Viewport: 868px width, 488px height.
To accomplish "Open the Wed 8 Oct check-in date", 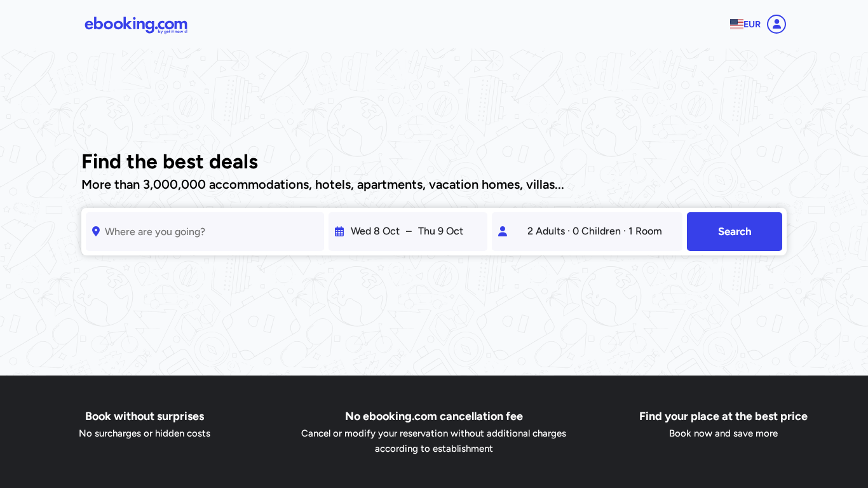I will 375,231.
